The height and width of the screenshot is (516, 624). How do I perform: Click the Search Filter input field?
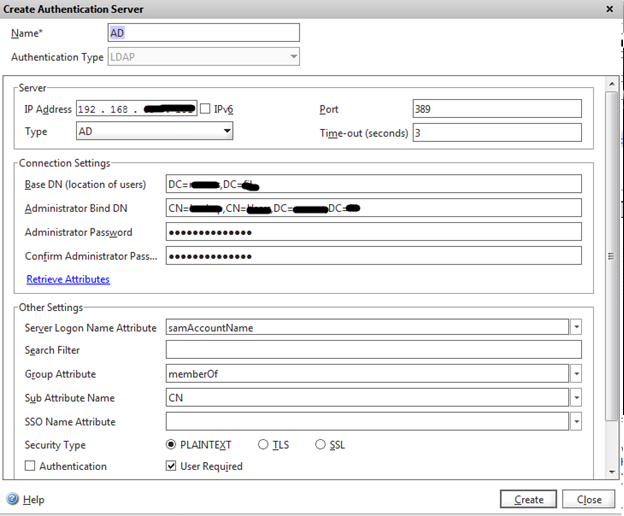(374, 350)
